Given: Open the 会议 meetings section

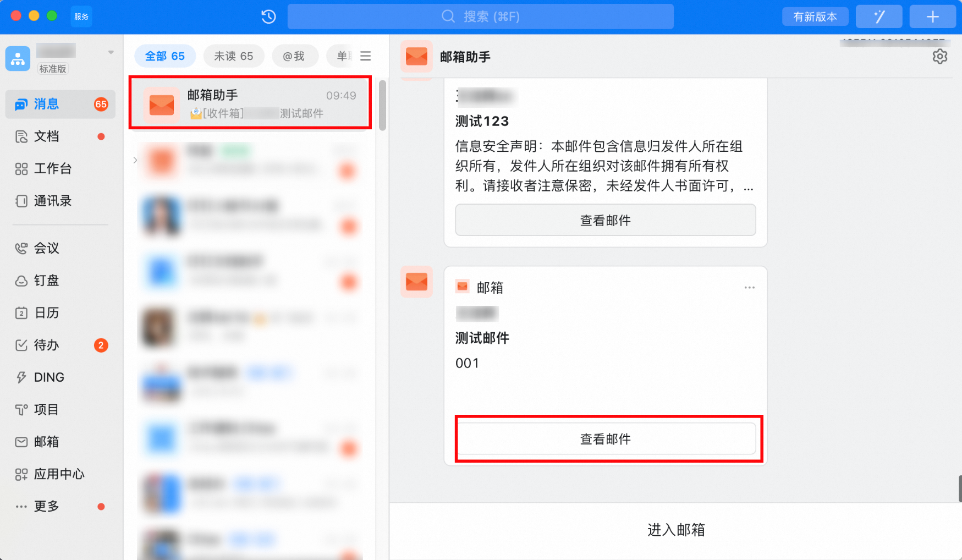Looking at the screenshot, I should 46,248.
